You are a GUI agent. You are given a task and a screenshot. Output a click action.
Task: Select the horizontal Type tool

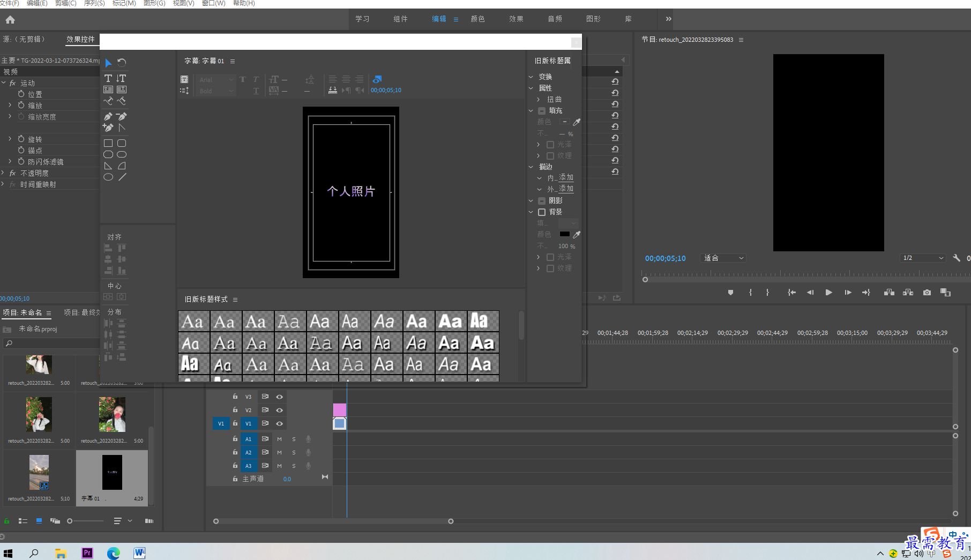(x=108, y=78)
